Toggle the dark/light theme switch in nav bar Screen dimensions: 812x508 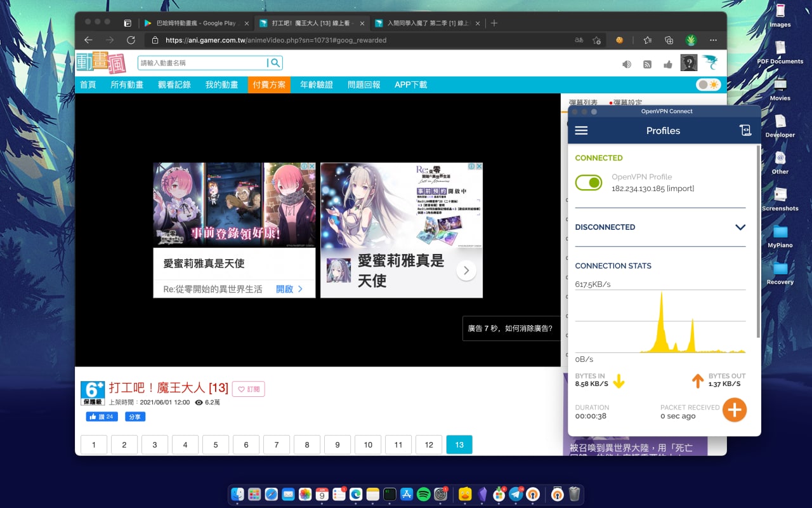click(x=709, y=84)
